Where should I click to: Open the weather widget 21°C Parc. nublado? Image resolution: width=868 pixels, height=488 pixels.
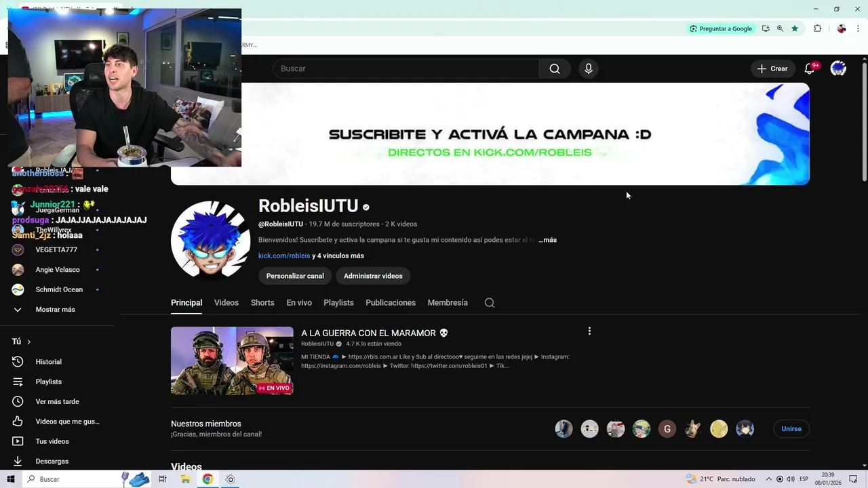[x=720, y=479]
